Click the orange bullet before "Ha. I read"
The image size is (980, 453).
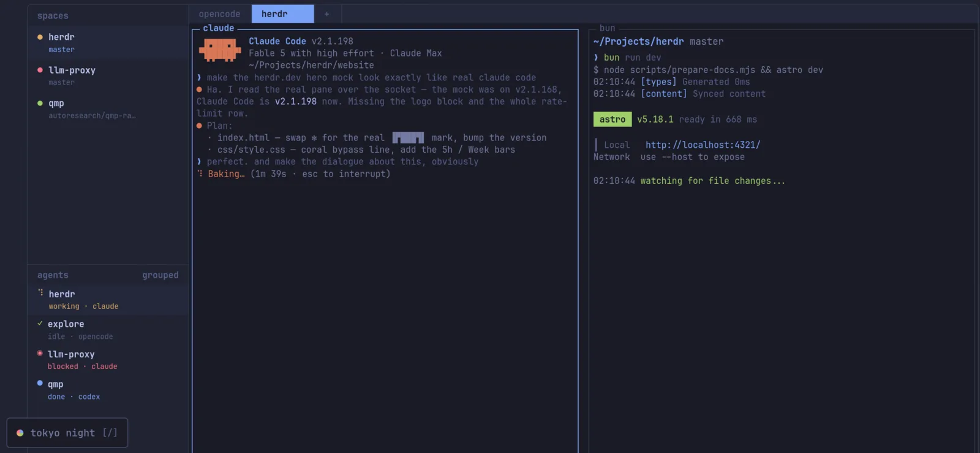199,89
